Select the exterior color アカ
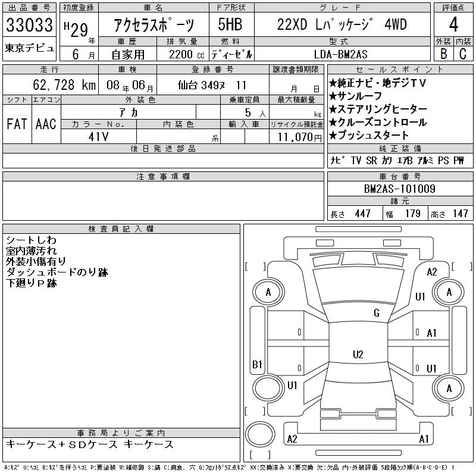The image size is (476, 476). click(x=129, y=112)
